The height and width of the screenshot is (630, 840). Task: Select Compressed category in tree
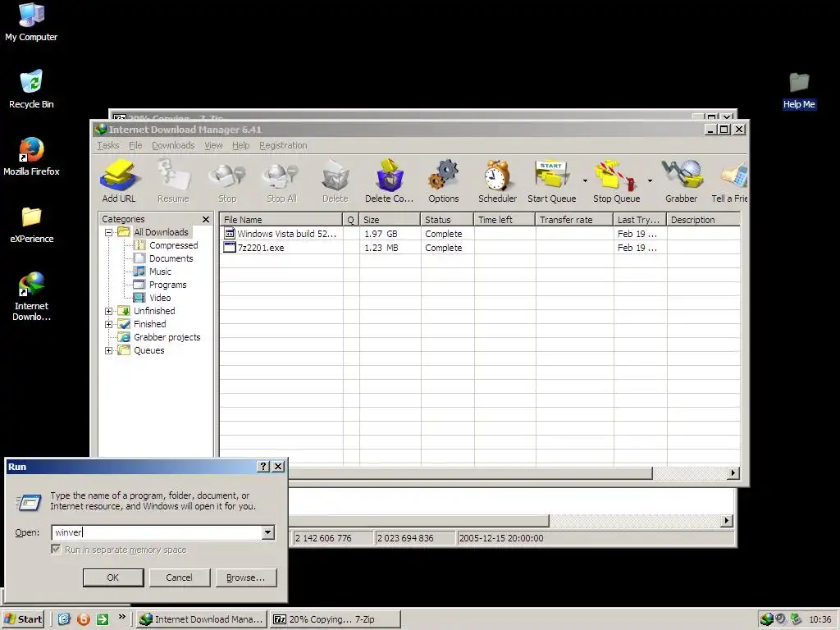pyautogui.click(x=174, y=245)
